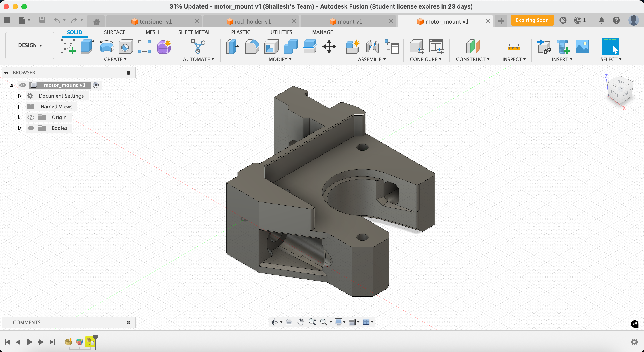The image size is (644, 352).
Task: Click the highlighted timeline feature
Action: click(x=90, y=342)
